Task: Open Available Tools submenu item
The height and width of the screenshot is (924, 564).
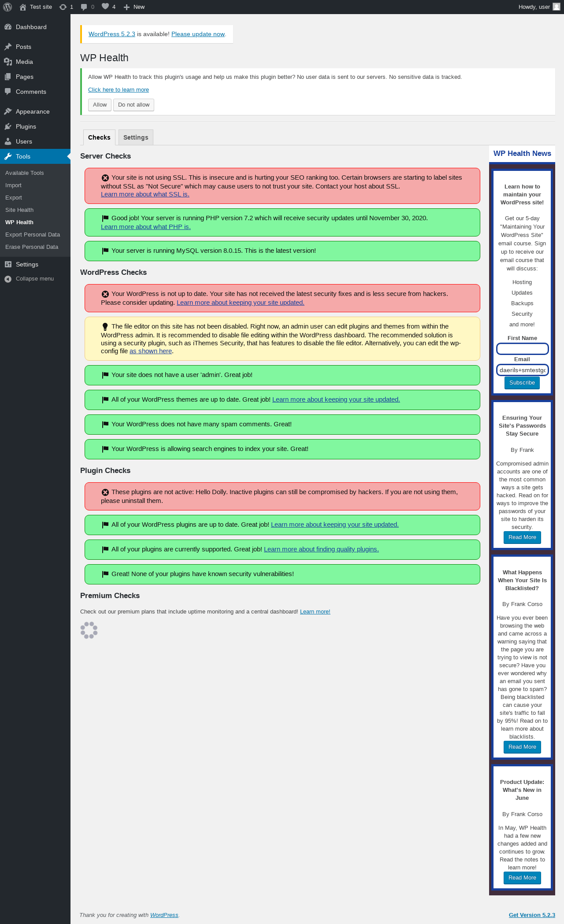Action: pyautogui.click(x=25, y=173)
